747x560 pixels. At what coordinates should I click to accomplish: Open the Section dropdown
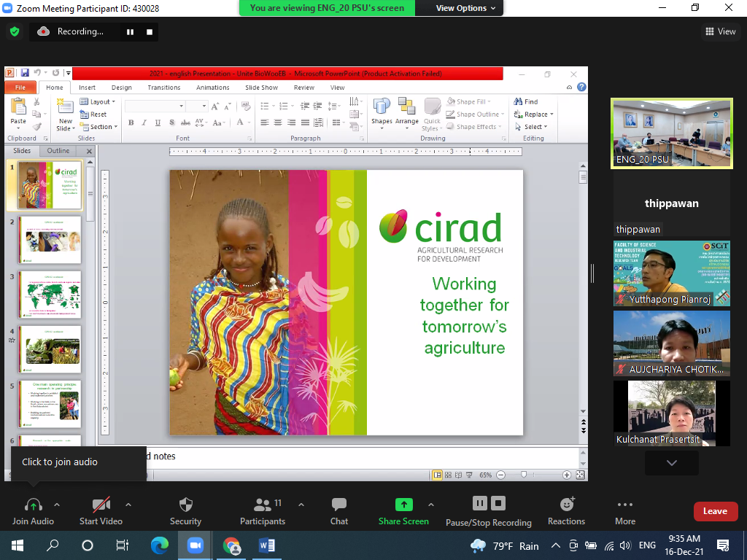[98, 127]
